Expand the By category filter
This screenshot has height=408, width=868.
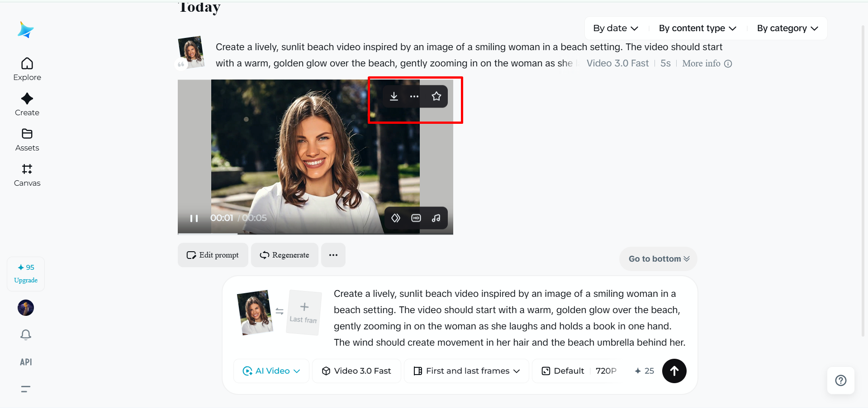point(787,28)
